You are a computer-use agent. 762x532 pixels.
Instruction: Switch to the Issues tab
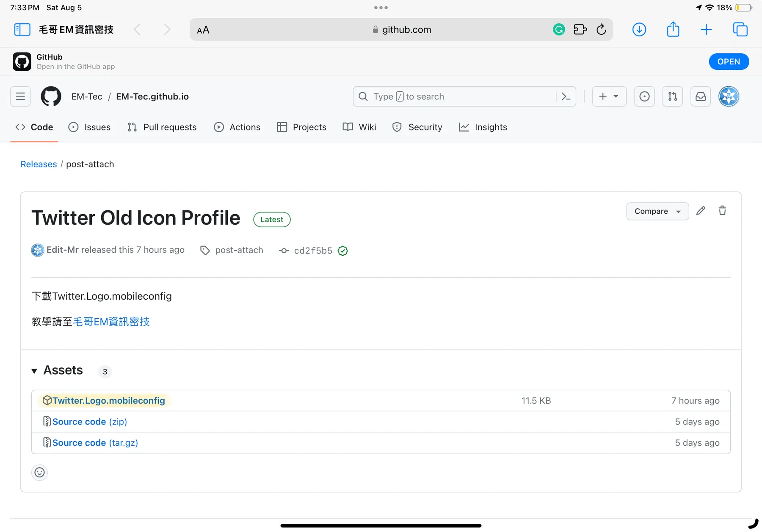89,127
